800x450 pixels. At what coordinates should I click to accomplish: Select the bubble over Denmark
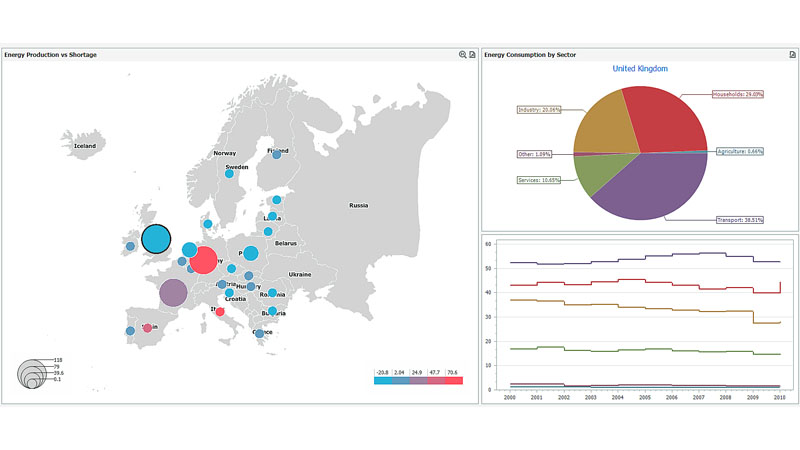pos(208,224)
